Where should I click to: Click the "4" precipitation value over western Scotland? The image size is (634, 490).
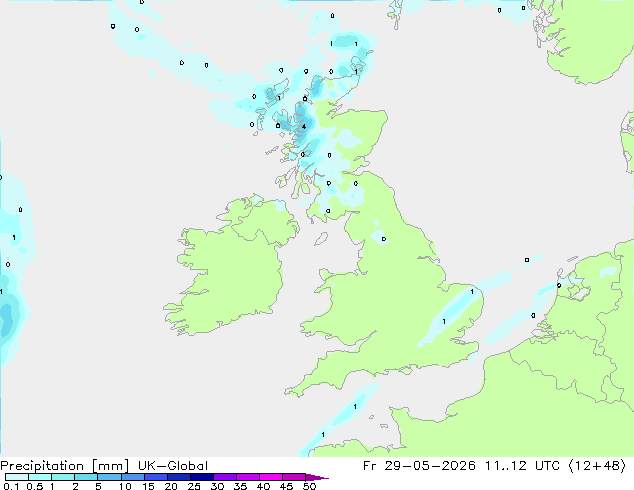pyautogui.click(x=304, y=127)
